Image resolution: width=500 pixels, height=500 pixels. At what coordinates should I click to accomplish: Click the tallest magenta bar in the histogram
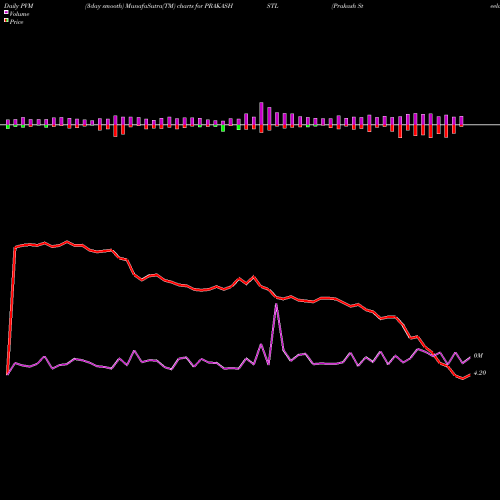[261, 113]
